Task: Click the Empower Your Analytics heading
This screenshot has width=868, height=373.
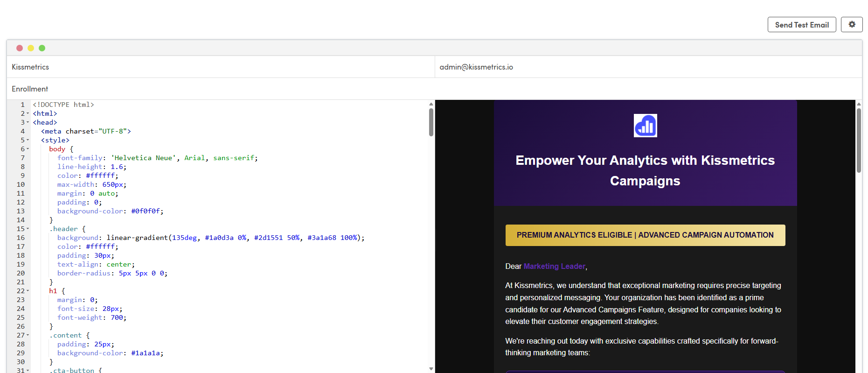Action: (x=645, y=170)
